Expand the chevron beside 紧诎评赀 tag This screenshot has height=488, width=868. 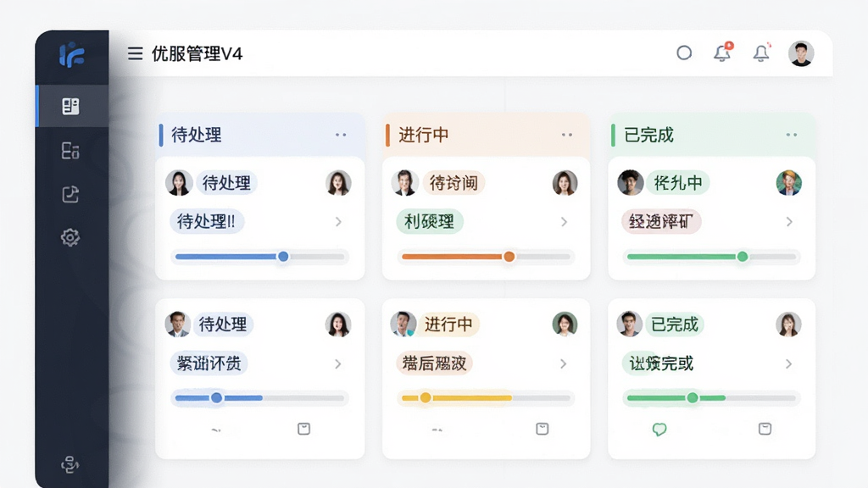point(337,364)
